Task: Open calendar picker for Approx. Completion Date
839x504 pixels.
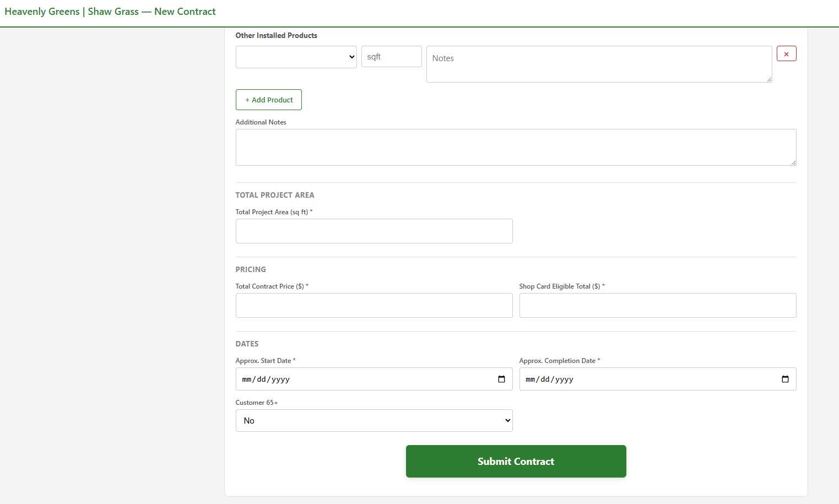Action: tap(785, 379)
